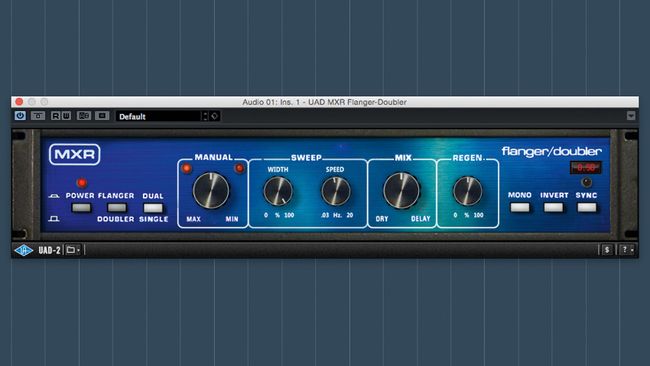Toggle the DUAL/SINGLE switch
Screen dimensions: 650x366
(153, 207)
